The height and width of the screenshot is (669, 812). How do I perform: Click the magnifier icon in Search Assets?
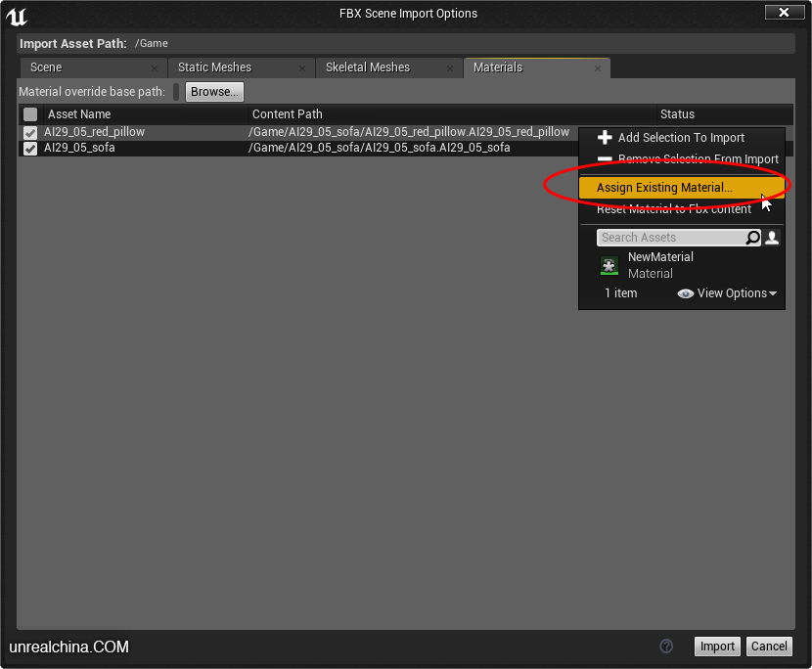pos(752,238)
